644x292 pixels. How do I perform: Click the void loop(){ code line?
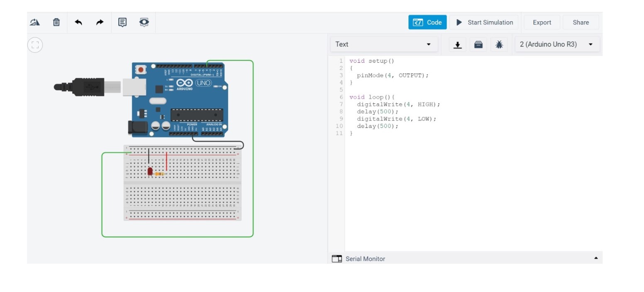point(372,97)
